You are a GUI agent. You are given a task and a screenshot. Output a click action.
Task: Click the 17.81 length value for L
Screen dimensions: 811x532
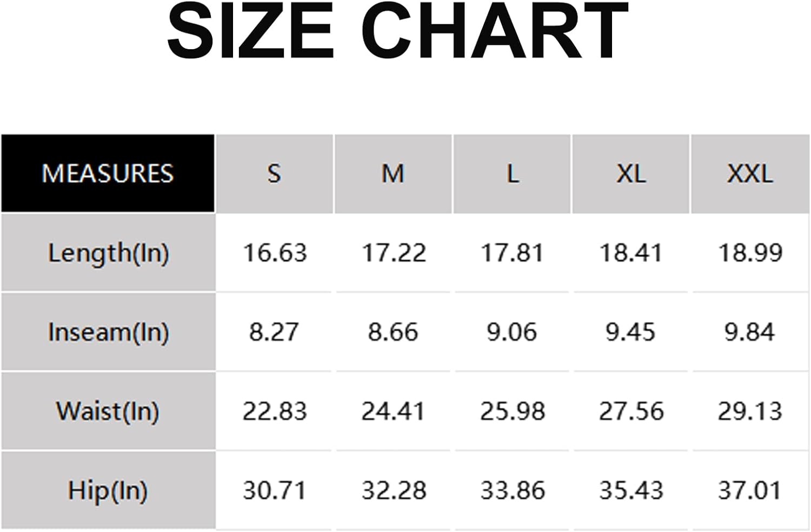click(x=512, y=253)
